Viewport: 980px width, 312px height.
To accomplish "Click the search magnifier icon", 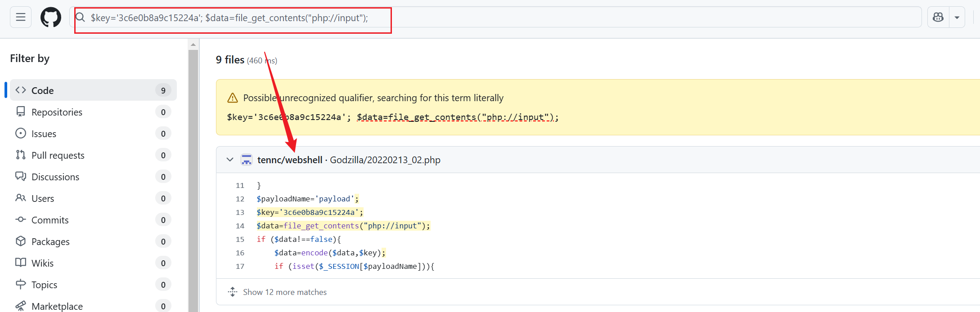I will click(x=81, y=18).
